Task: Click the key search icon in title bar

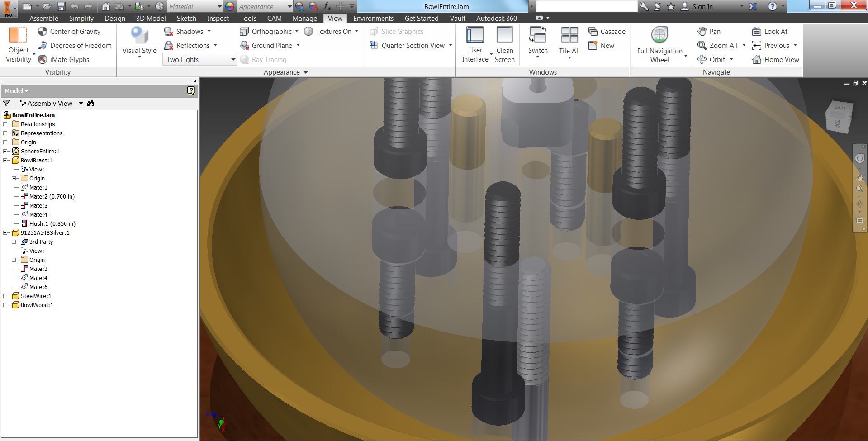Action: tap(644, 6)
